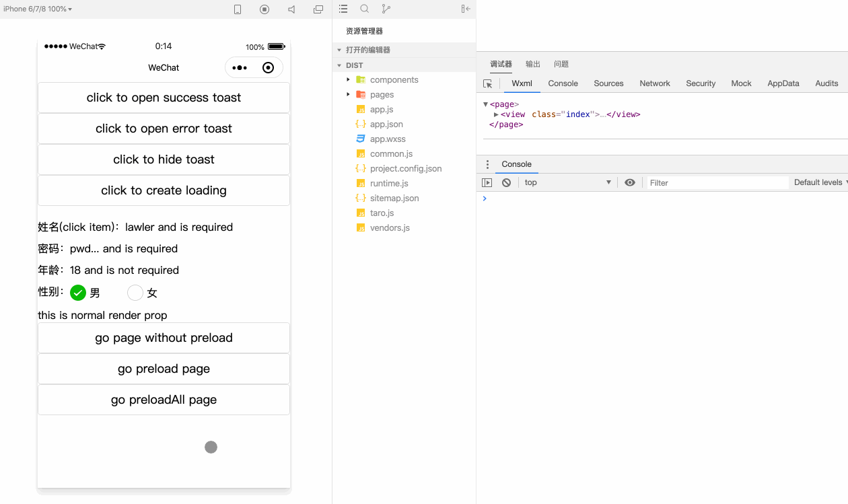Toggle the eye icon for live expressions

click(x=630, y=182)
